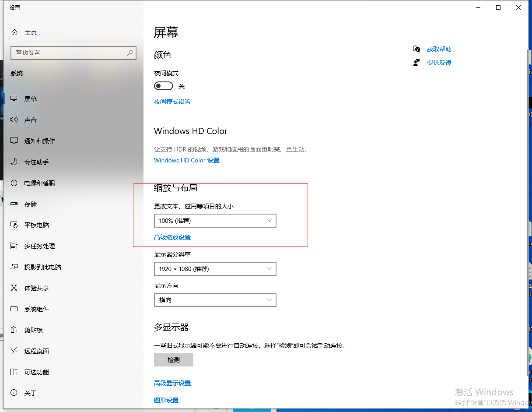The height and width of the screenshot is (412, 532).
Task: Toggle Night light (夜间模式) switch
Action: pyautogui.click(x=164, y=86)
